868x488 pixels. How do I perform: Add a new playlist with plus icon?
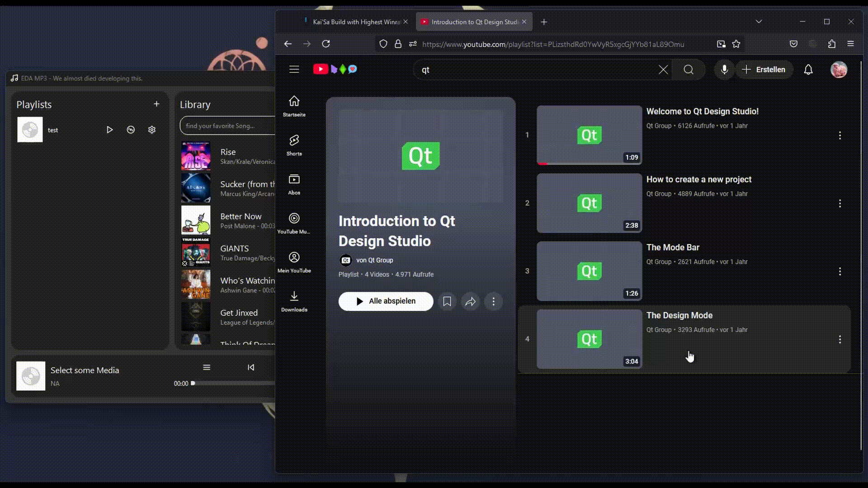(156, 104)
